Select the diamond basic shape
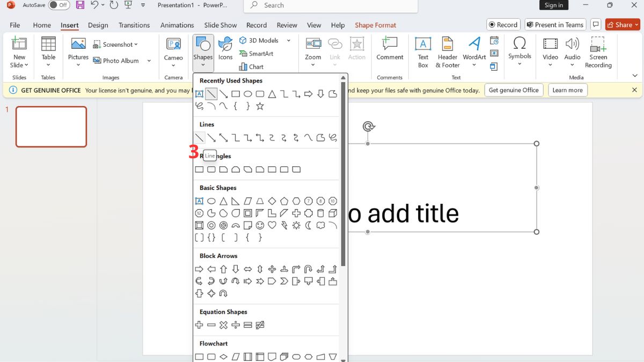This screenshot has height=362, width=644. coord(272,201)
